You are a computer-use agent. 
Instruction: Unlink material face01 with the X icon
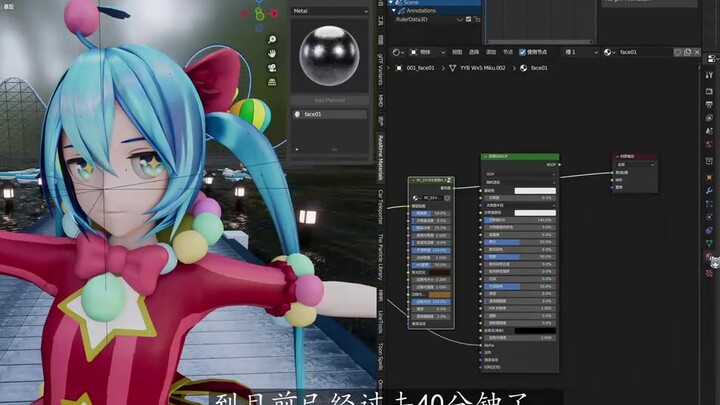click(697, 52)
